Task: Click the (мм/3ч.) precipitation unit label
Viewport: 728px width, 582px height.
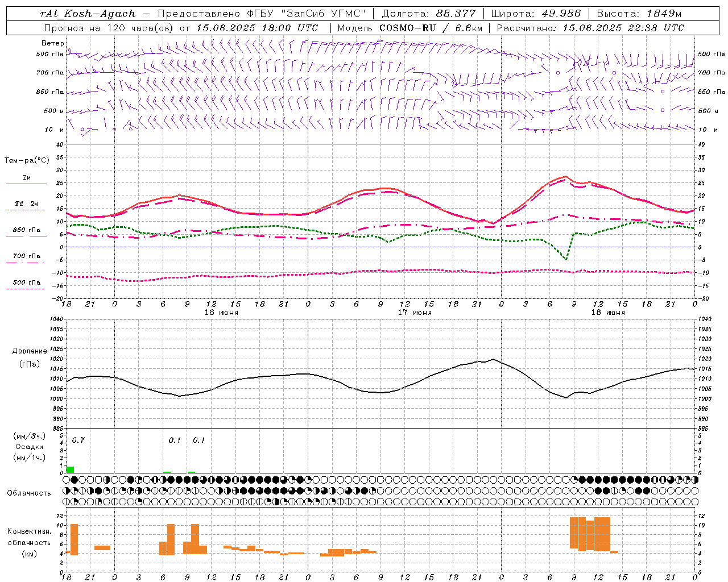Action: (x=29, y=436)
